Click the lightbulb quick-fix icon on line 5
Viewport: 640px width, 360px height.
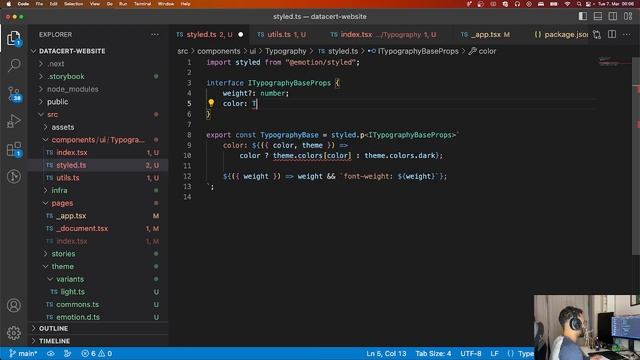click(x=211, y=103)
